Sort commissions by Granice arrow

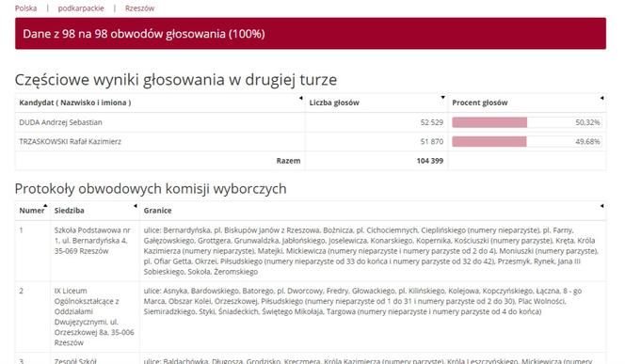point(601,206)
